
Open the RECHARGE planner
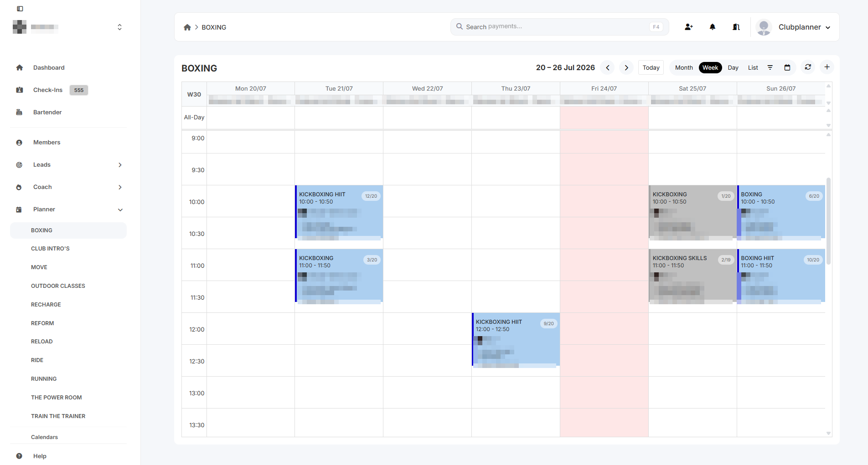point(46,305)
